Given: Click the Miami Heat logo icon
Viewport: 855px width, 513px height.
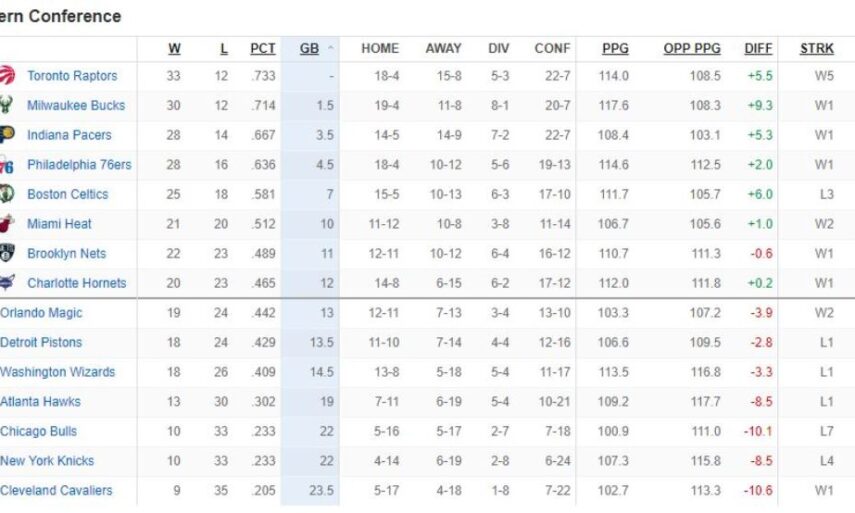Looking at the screenshot, I should [x=8, y=224].
